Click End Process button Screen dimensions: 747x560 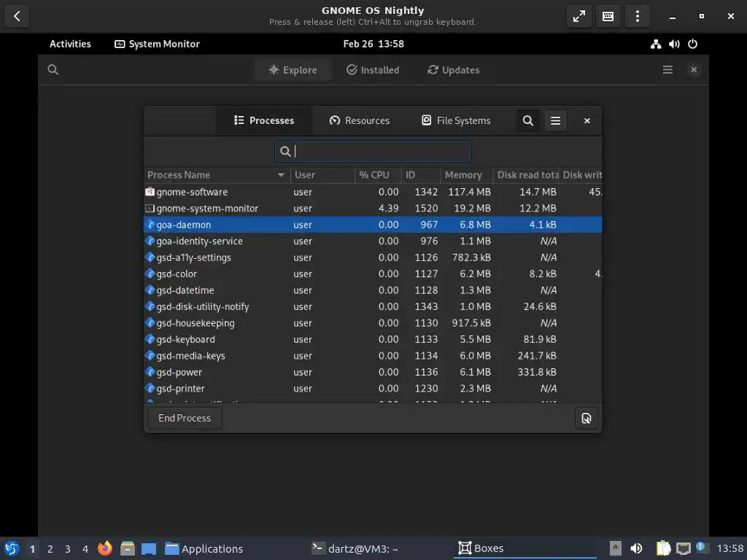[x=185, y=418]
